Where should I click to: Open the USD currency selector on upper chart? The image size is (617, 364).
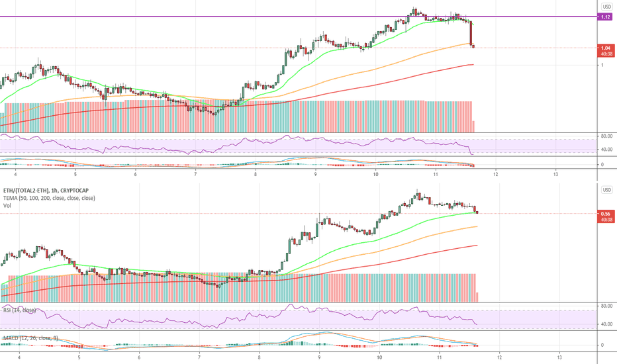607,7
